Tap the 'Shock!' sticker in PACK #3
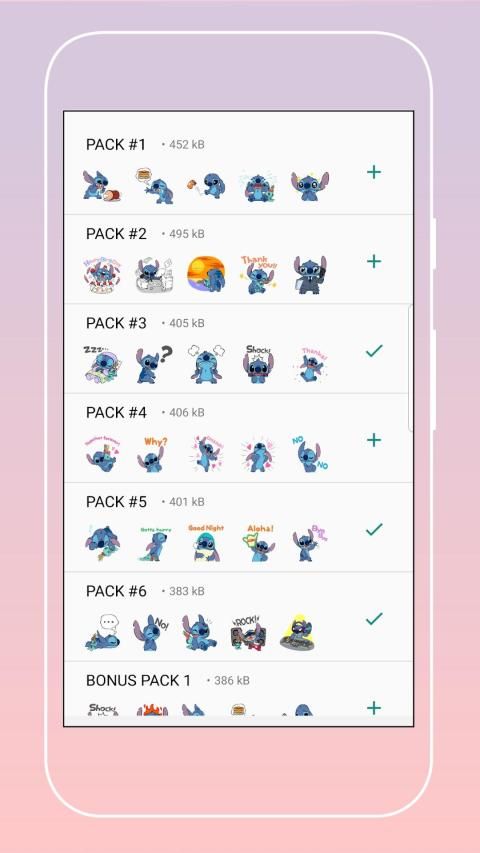Viewport: 480px width, 853px height. 259,363
